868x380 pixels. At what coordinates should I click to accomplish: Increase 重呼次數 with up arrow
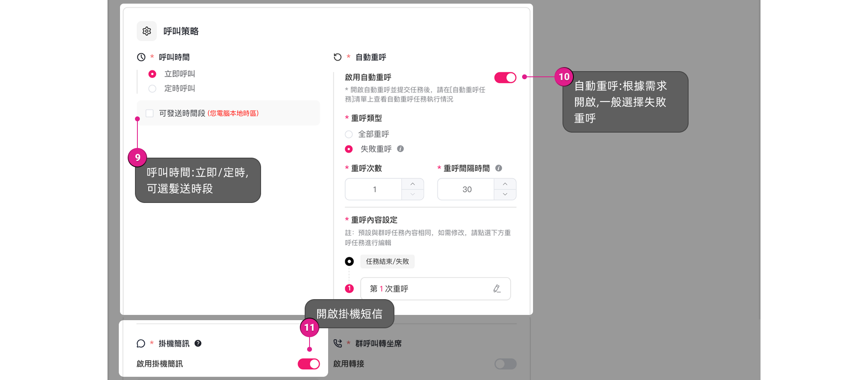tap(413, 184)
